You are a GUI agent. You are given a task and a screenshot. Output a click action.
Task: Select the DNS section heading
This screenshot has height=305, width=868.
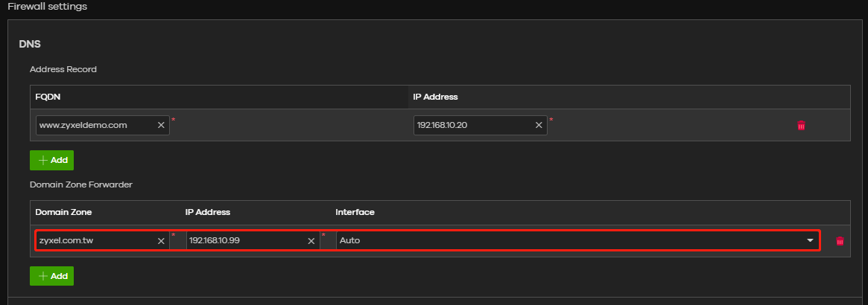31,44
